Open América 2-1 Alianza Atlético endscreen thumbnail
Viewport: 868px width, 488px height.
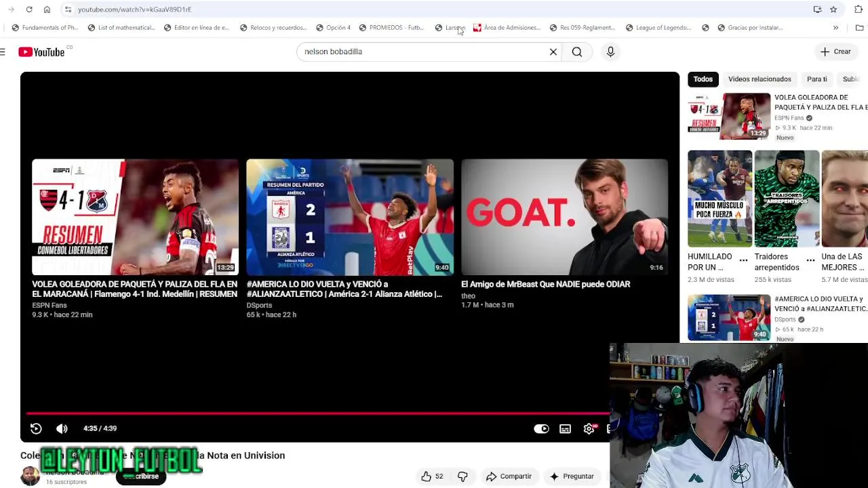coord(350,217)
